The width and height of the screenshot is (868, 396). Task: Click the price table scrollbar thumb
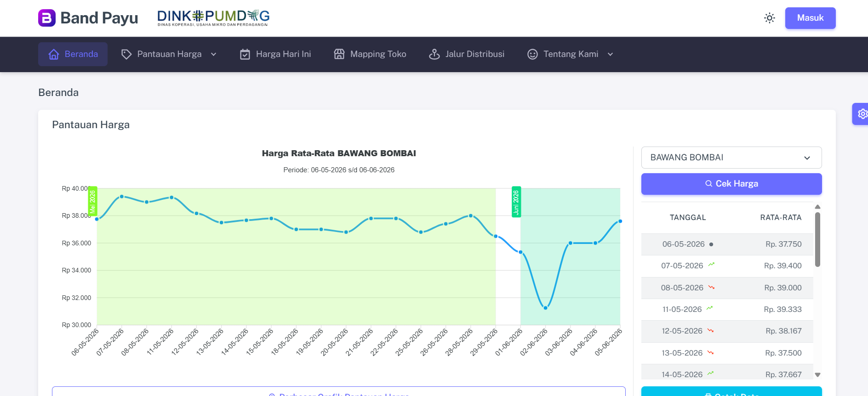(817, 239)
